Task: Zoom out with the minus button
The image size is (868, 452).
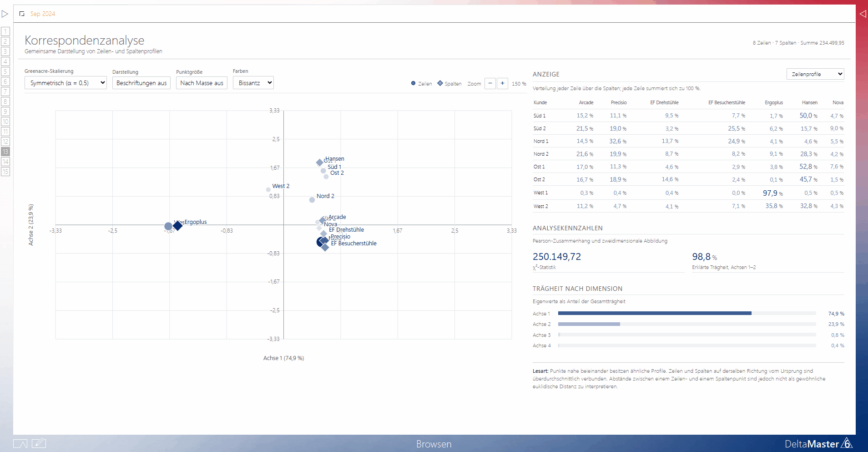Action: coord(490,83)
